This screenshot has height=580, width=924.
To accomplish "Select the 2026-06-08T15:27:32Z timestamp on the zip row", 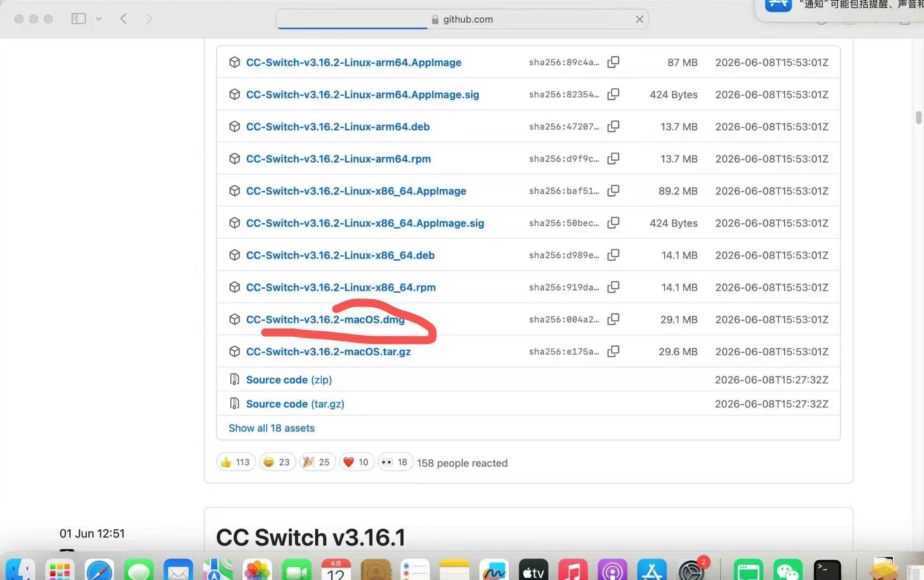I will [x=772, y=380].
